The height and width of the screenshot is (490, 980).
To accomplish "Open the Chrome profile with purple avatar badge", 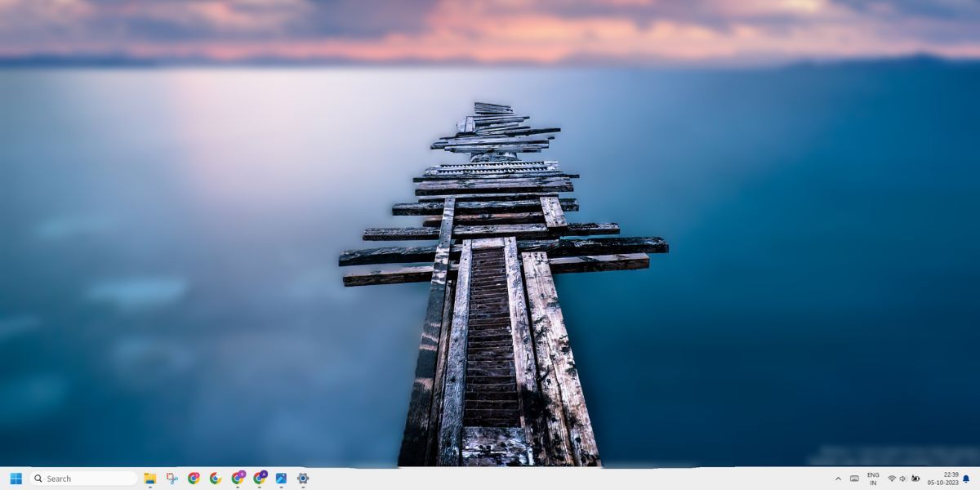I will coord(238,479).
